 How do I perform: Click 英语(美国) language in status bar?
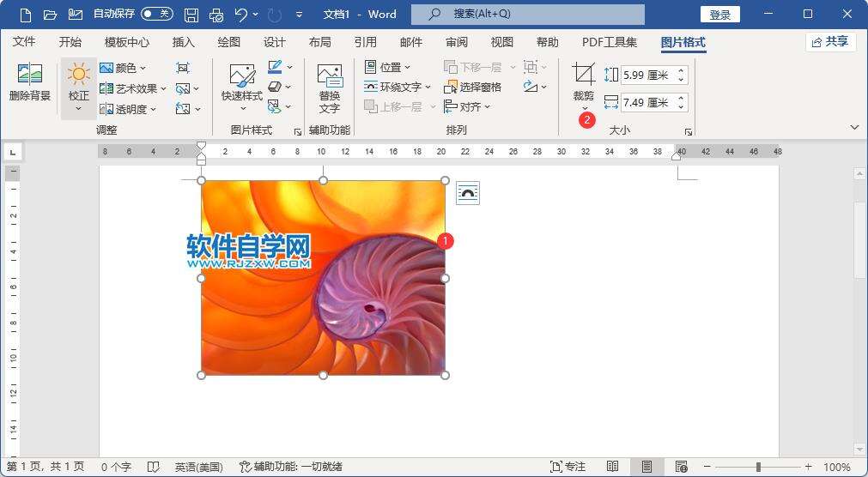198,467
